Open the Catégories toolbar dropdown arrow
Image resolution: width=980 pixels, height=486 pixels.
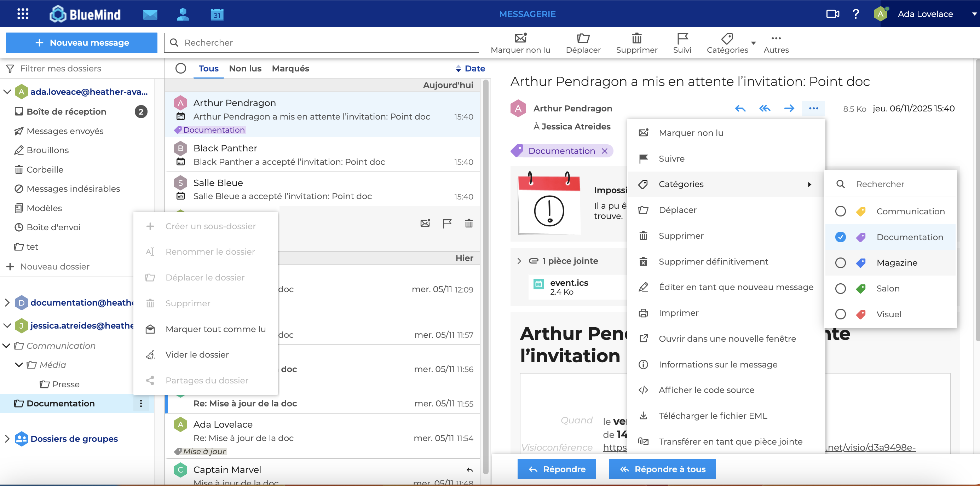(x=753, y=43)
